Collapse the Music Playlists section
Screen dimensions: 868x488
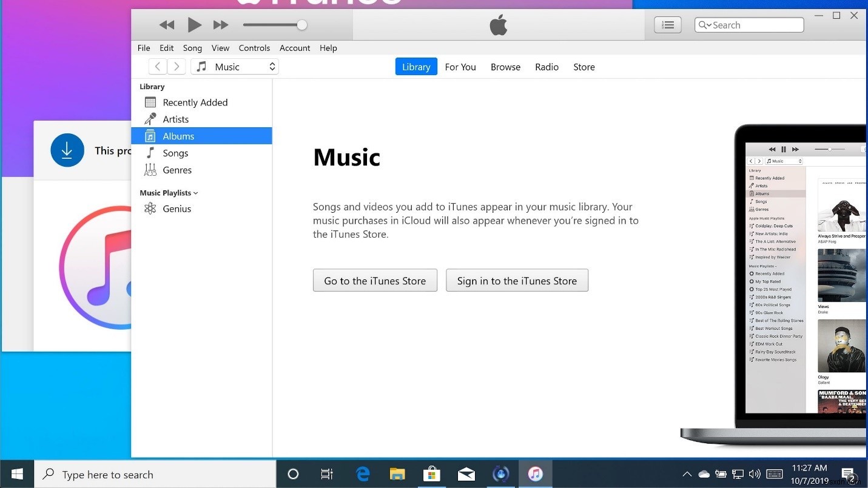point(195,193)
